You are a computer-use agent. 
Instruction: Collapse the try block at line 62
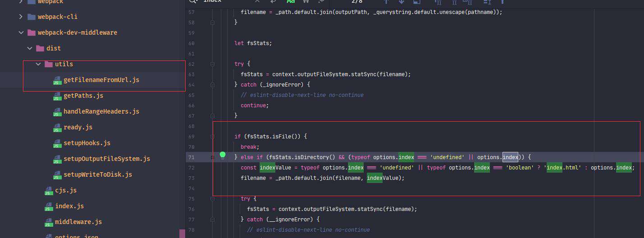pyautogui.click(x=212, y=64)
